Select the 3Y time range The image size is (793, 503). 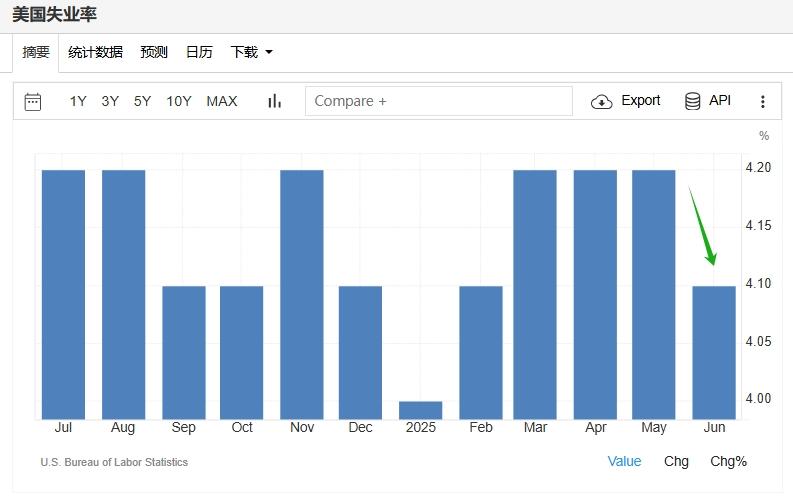(x=110, y=101)
